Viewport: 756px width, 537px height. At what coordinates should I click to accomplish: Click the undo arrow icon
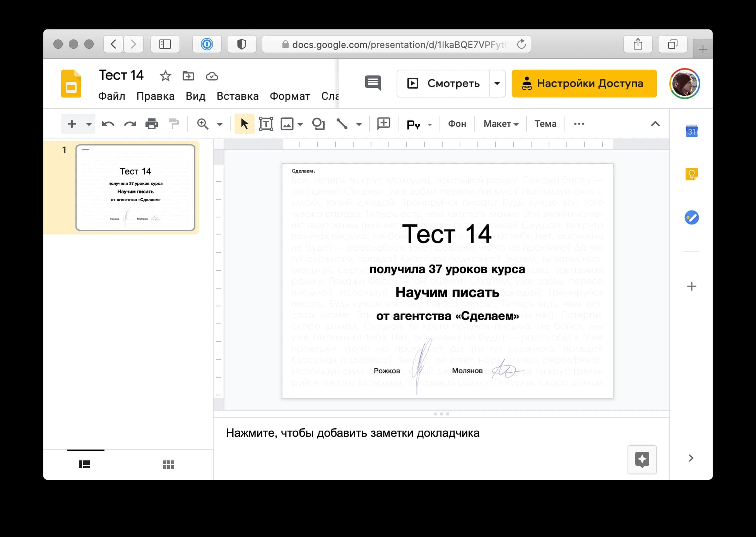tap(108, 124)
